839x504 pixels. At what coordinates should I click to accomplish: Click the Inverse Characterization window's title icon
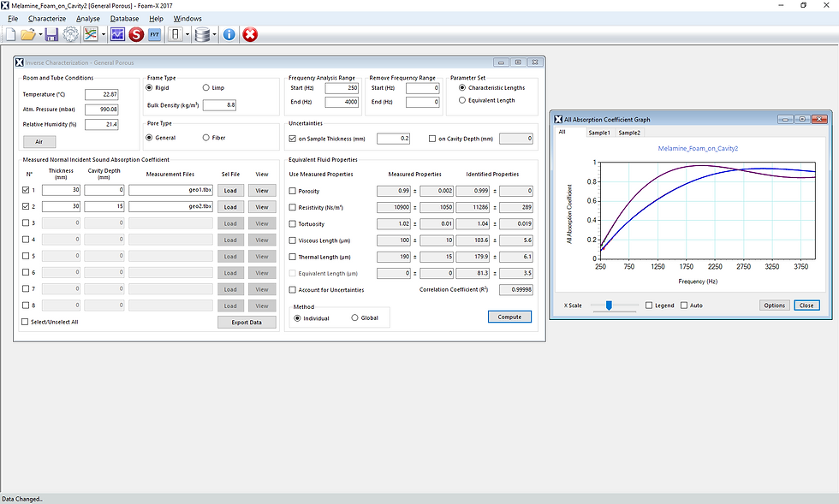click(x=19, y=62)
